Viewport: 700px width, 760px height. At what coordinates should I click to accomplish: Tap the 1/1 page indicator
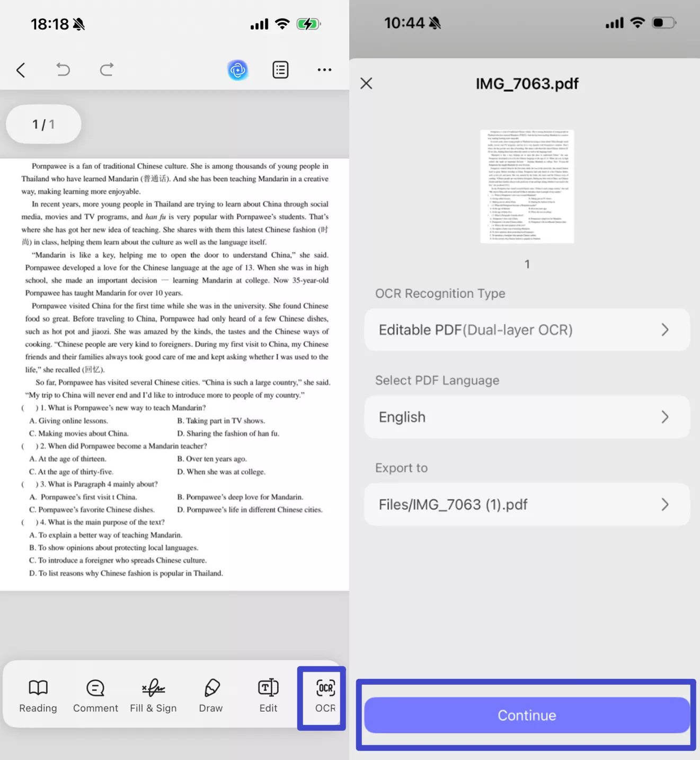click(x=43, y=124)
